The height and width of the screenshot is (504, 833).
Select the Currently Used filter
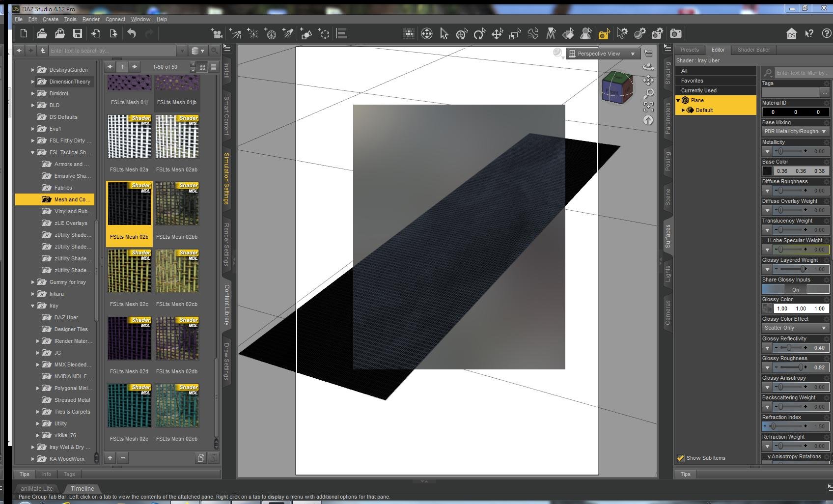click(x=698, y=90)
